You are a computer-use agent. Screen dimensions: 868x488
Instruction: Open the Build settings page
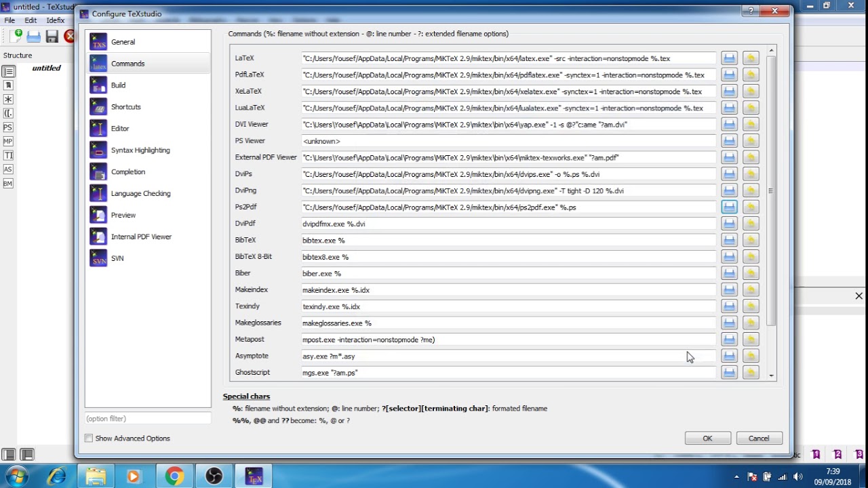(x=118, y=85)
